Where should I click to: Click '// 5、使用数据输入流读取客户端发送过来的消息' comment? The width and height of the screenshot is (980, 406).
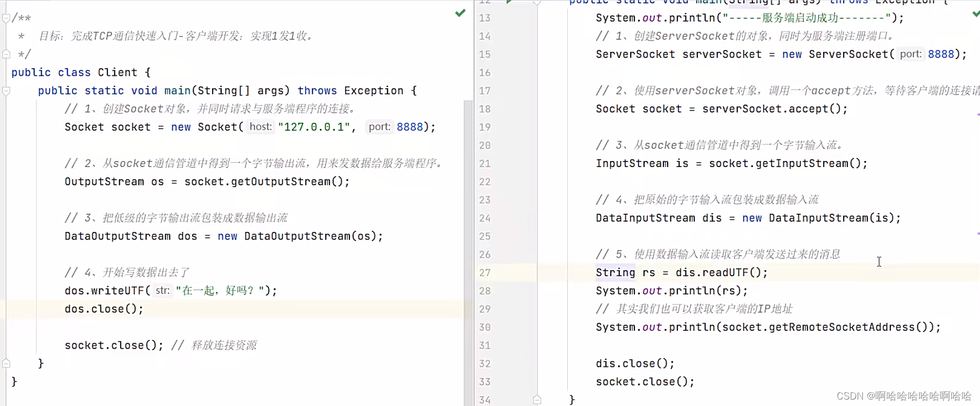(x=718, y=254)
